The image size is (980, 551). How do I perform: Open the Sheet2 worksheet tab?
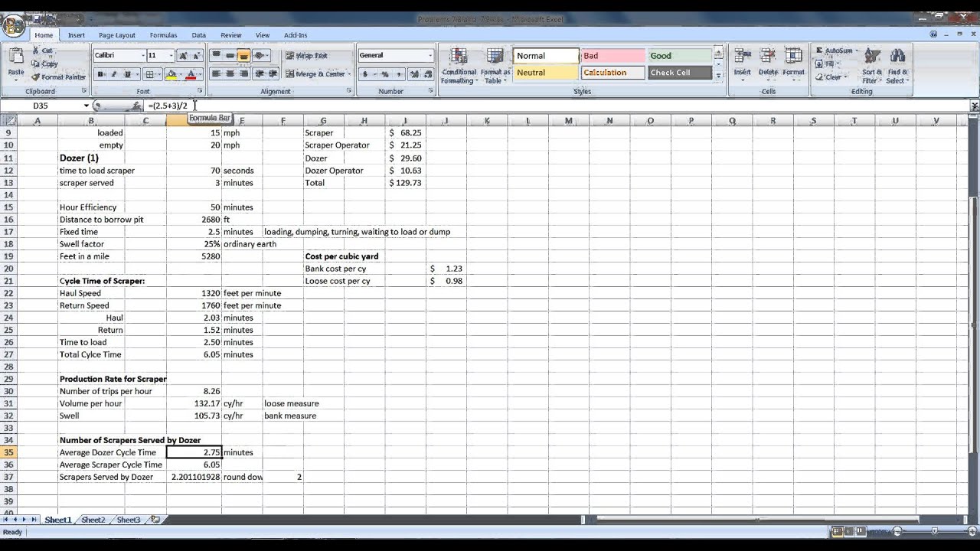click(x=93, y=520)
